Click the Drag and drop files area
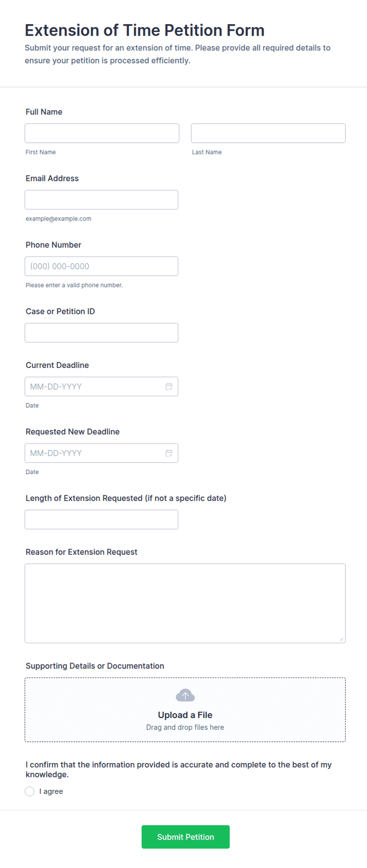 tap(185, 710)
